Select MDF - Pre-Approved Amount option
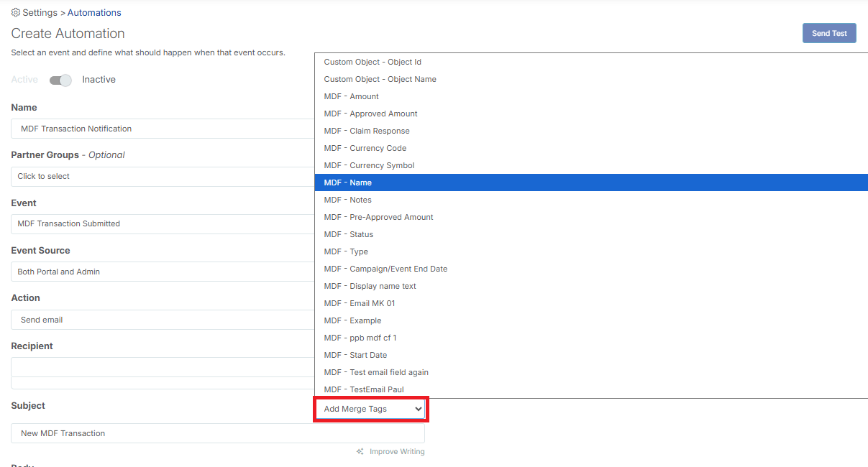The image size is (868, 467). [591, 217]
